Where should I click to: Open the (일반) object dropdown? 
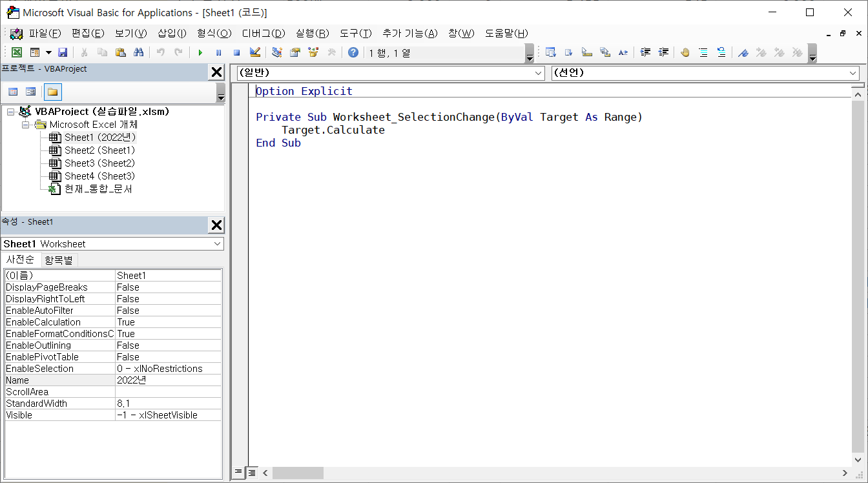[539, 73]
